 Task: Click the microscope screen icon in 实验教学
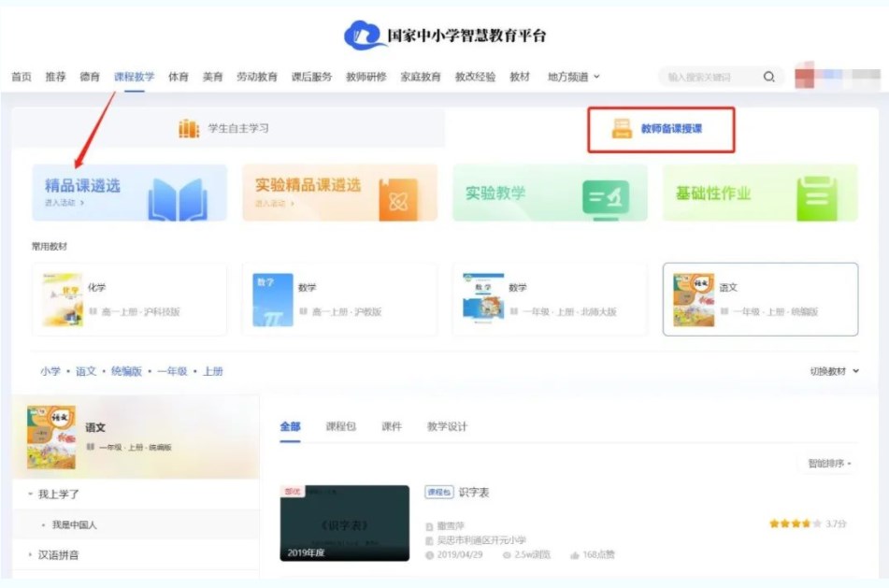pos(606,198)
